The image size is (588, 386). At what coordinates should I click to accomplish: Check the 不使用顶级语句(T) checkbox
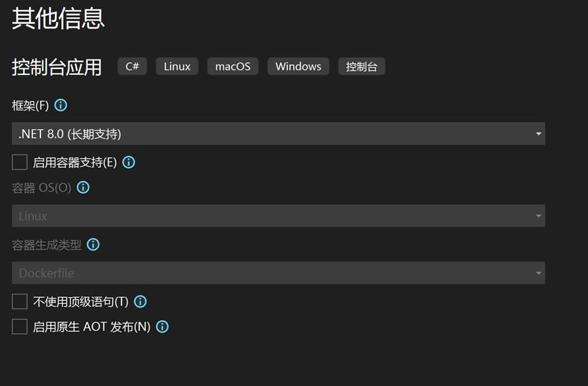pos(20,301)
